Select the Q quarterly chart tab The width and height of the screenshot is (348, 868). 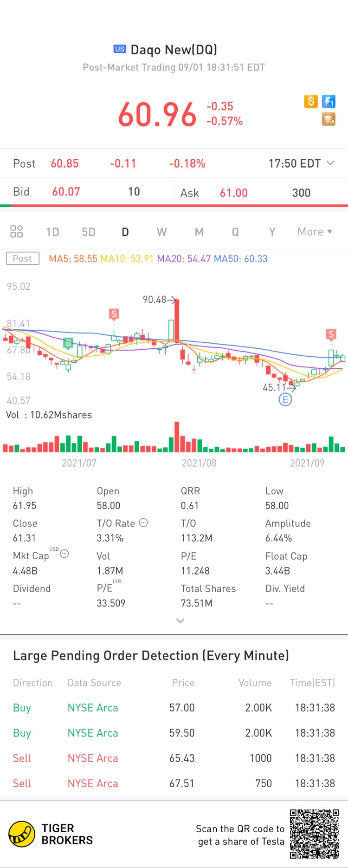pyautogui.click(x=235, y=232)
